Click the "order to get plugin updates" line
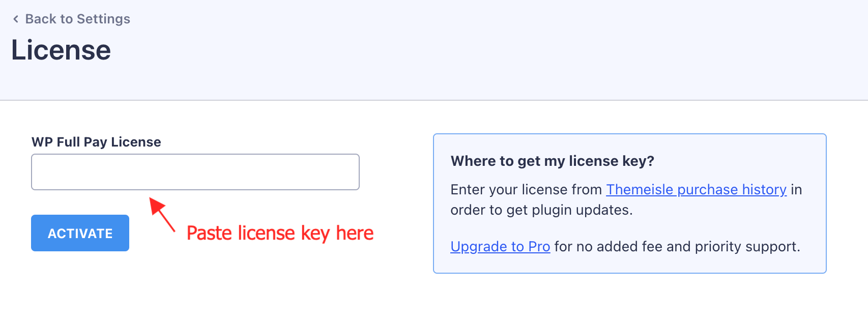Image resolution: width=868 pixels, height=320 pixels. [x=541, y=210]
